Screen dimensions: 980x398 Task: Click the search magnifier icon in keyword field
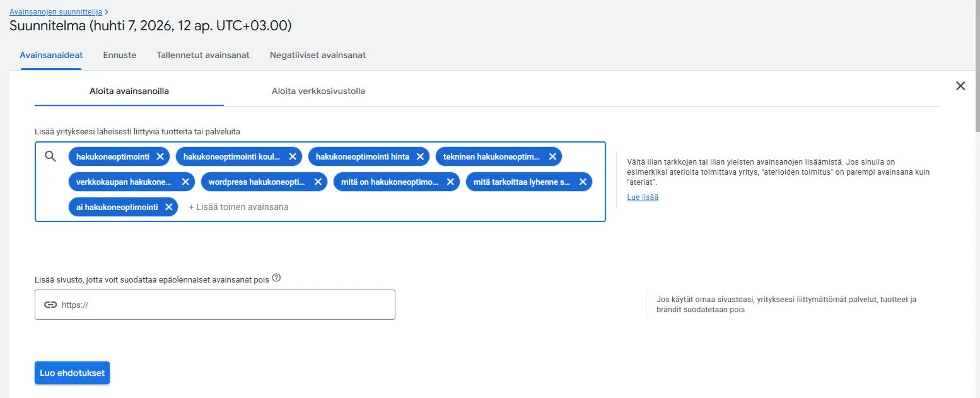tap(50, 156)
